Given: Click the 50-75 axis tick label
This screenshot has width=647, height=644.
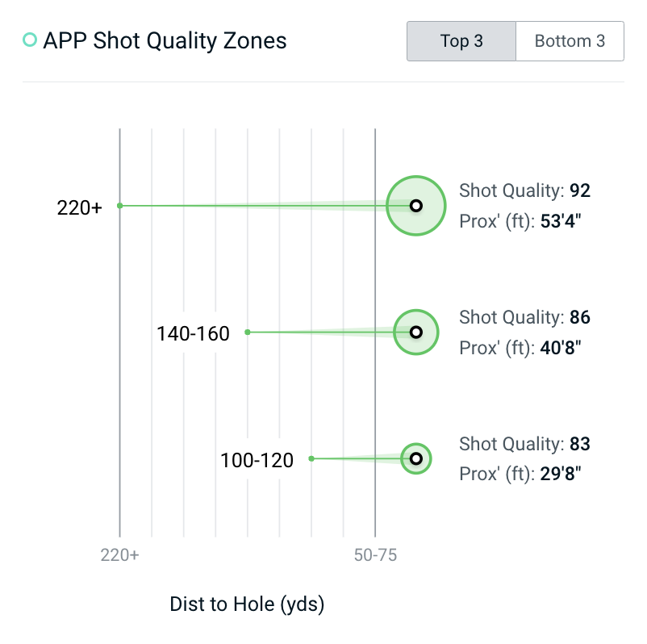Looking at the screenshot, I should point(375,556).
